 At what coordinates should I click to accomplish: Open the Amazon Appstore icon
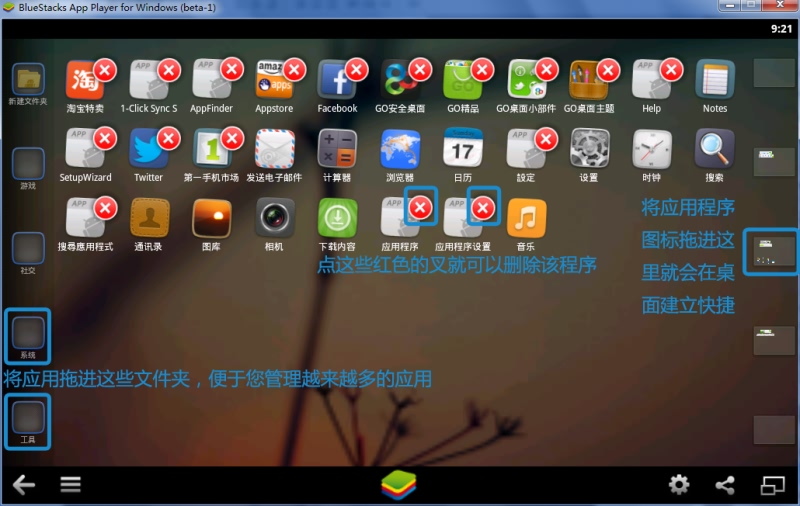274,80
